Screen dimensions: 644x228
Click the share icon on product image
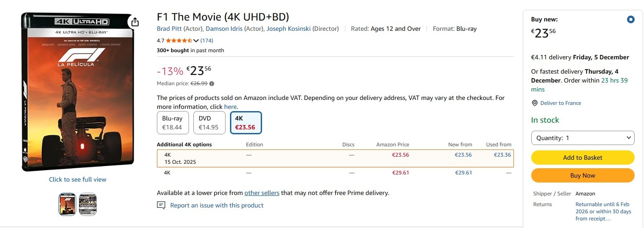click(135, 22)
